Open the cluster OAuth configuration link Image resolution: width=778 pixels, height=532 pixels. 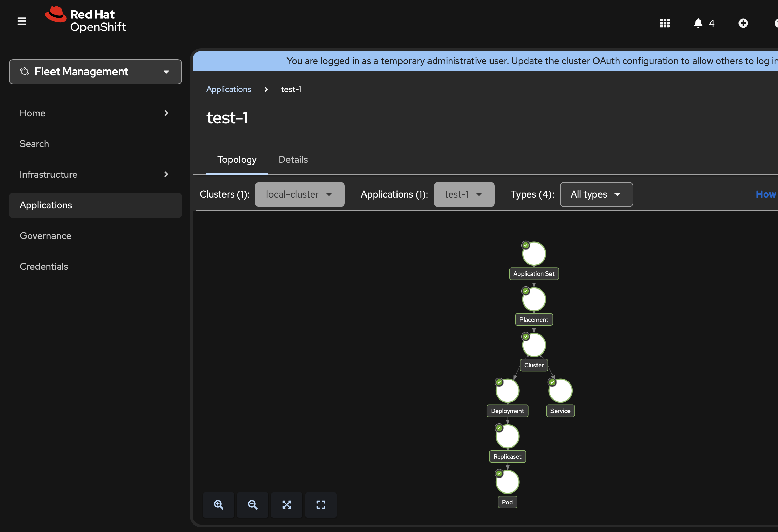pyautogui.click(x=620, y=61)
